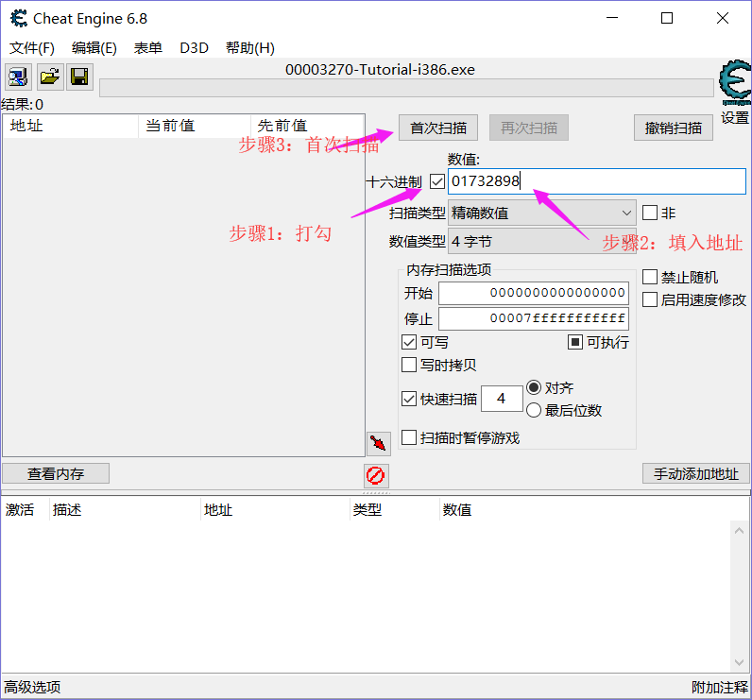The height and width of the screenshot is (700, 752).
Task: Click the 快速扫描 alignment value field
Action: [502, 399]
